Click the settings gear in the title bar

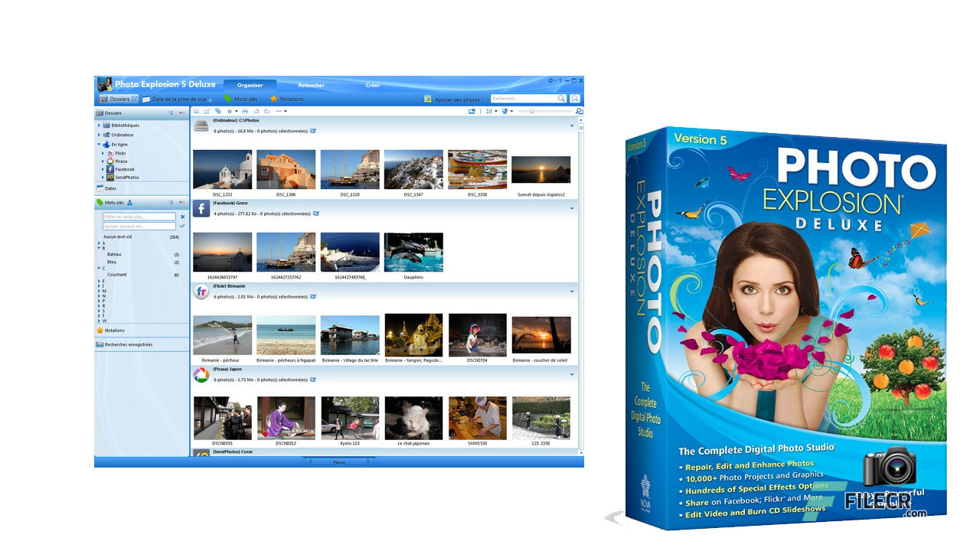[x=550, y=80]
